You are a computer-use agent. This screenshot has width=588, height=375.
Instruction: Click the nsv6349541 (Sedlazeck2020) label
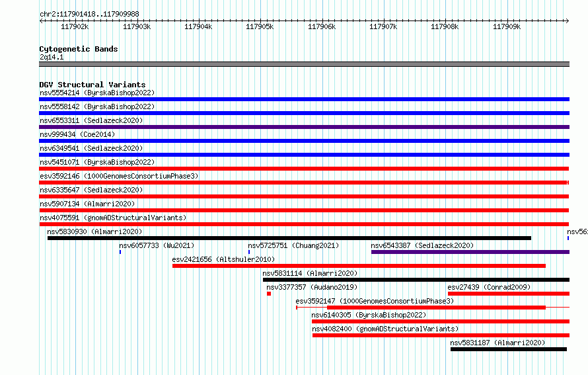click(x=91, y=148)
